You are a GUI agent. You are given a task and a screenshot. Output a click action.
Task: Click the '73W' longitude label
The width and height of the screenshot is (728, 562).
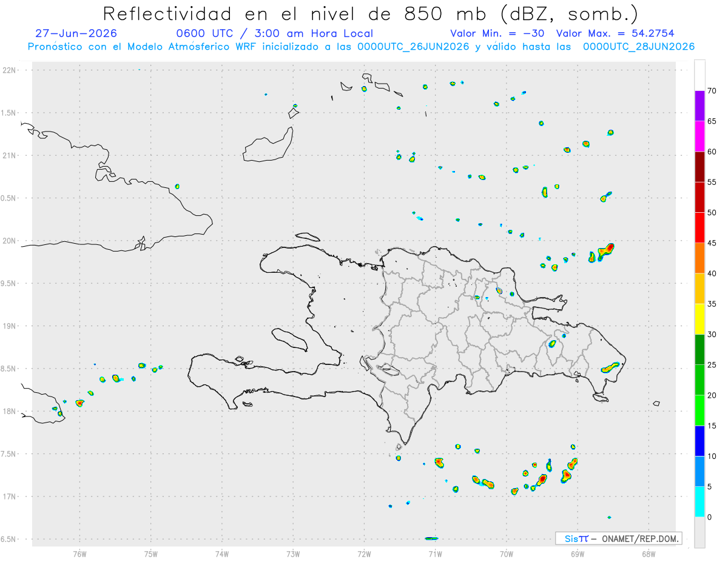tap(293, 554)
